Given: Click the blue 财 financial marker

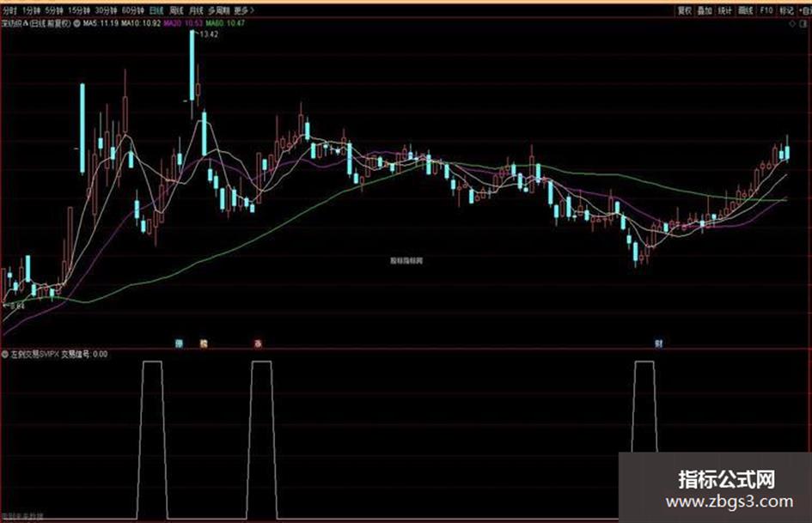Looking at the screenshot, I should 659,343.
